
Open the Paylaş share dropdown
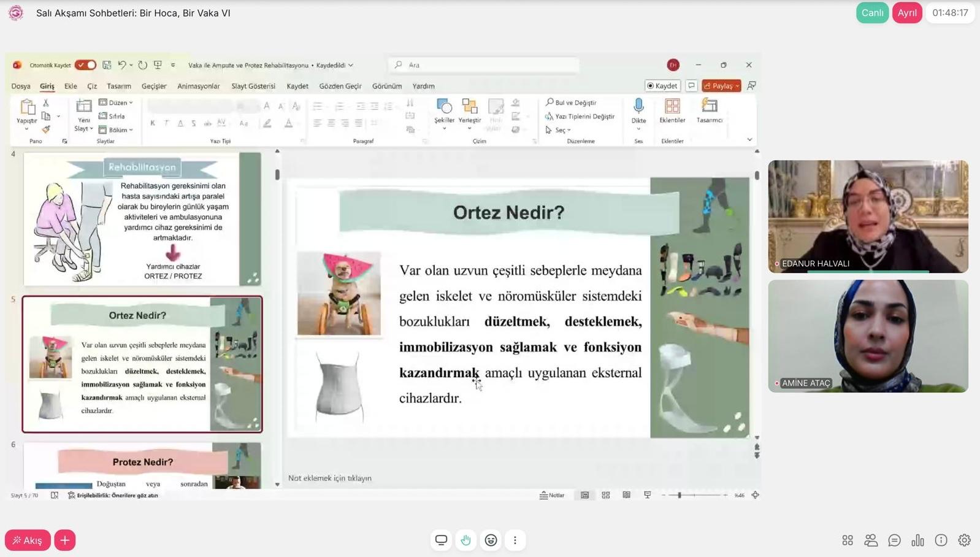point(721,86)
